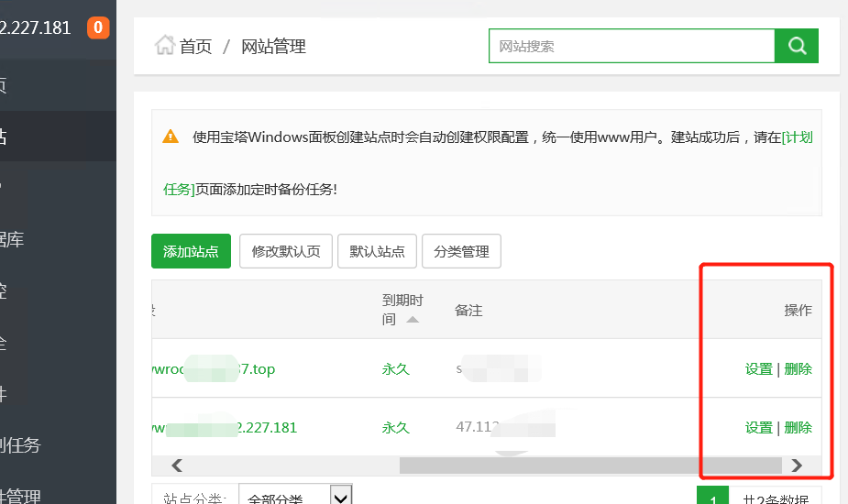Click 删除 for the 227.181 site
This screenshot has height=504, width=848.
[798, 428]
